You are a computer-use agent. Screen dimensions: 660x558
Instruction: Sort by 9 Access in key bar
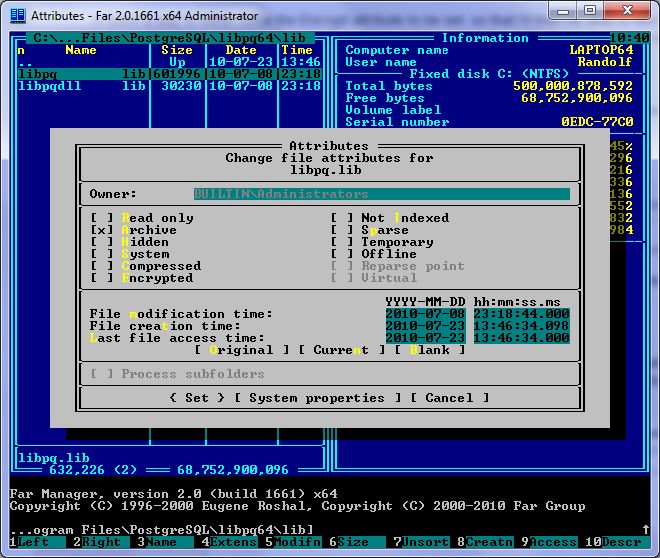pyautogui.click(x=549, y=542)
